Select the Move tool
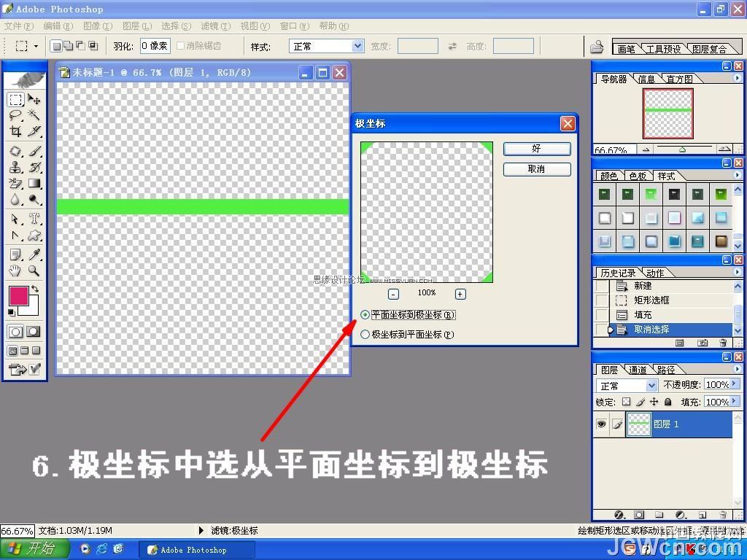 (x=34, y=99)
